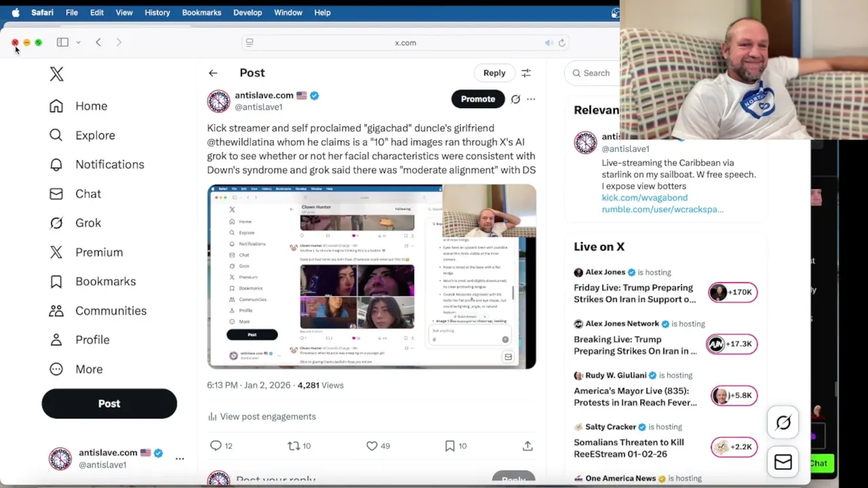This screenshot has height=488, width=868.
Task: Open Grok in the sidebar
Action: [x=75, y=223]
